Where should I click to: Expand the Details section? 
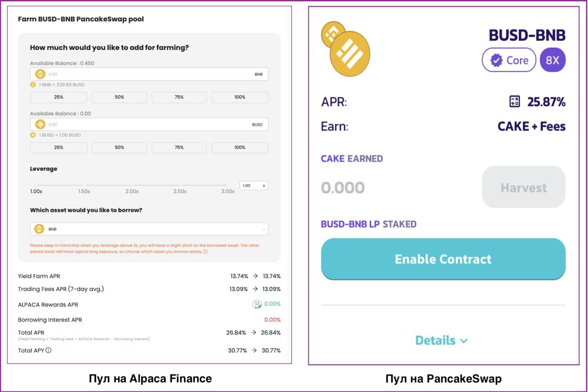(x=441, y=341)
